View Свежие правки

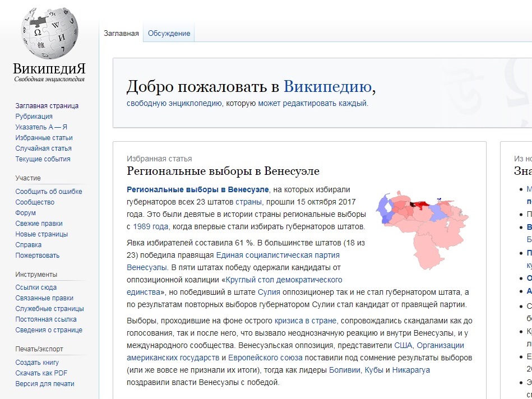coord(39,223)
